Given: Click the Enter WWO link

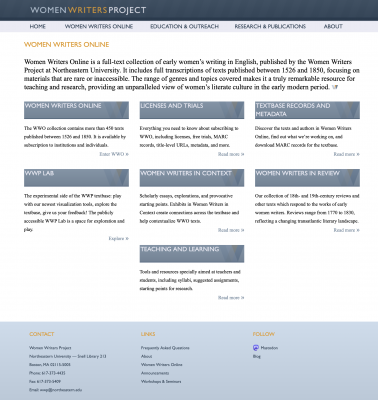Looking at the screenshot, I should (x=114, y=154).
